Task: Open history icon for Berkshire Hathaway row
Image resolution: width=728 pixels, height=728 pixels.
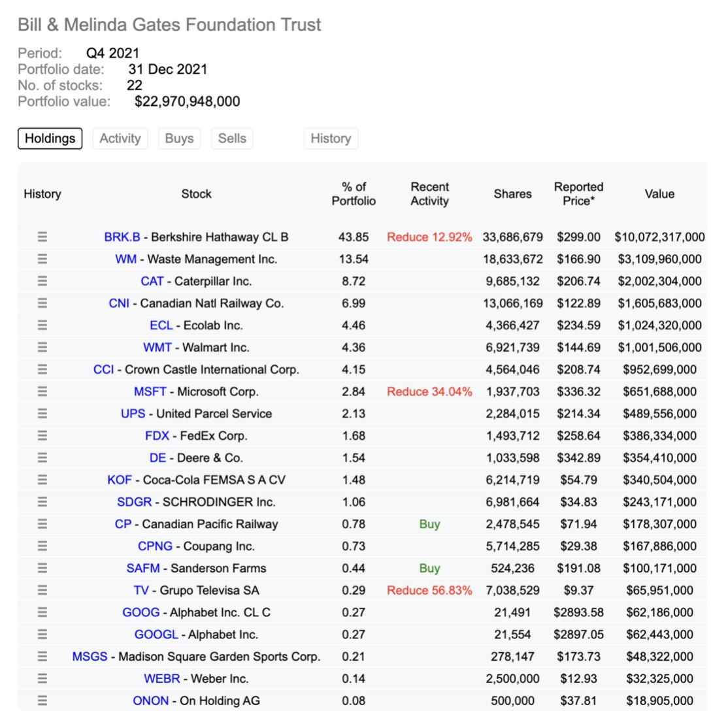Action: pyautogui.click(x=42, y=237)
